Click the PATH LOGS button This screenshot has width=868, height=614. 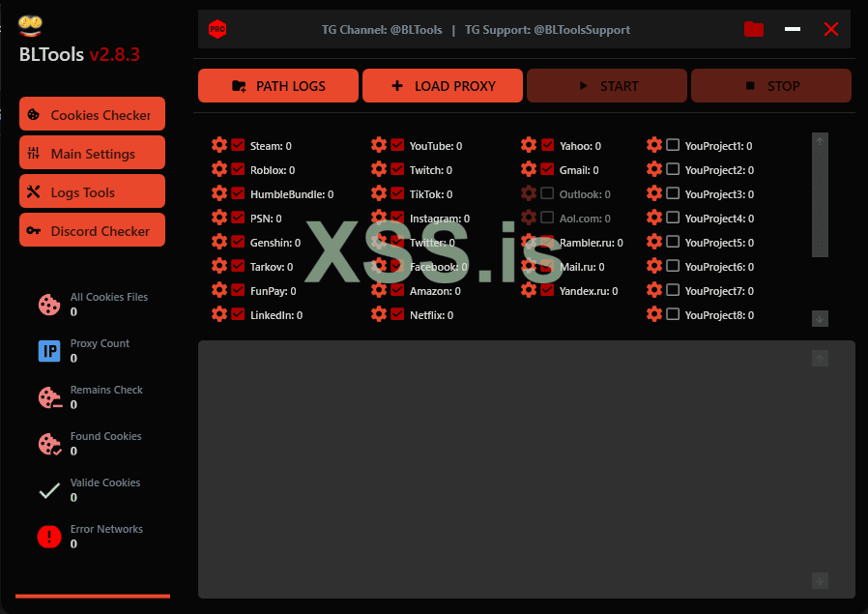(278, 86)
